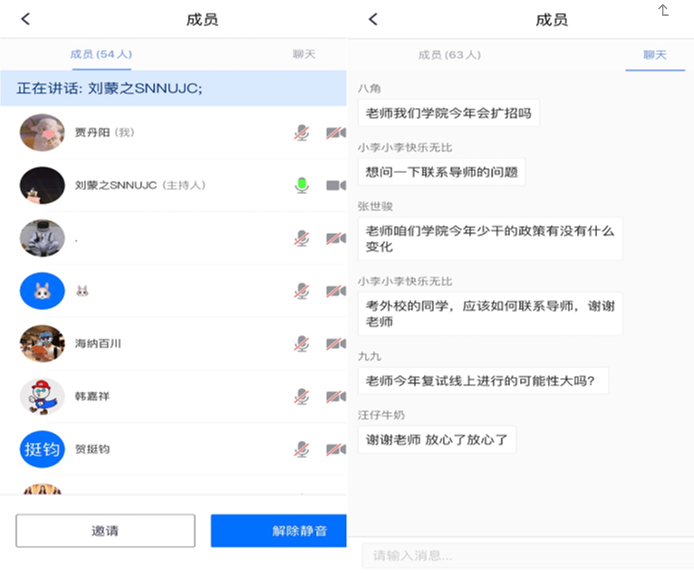Go back using right panel back arrow
694x573 pixels.
[373, 19]
